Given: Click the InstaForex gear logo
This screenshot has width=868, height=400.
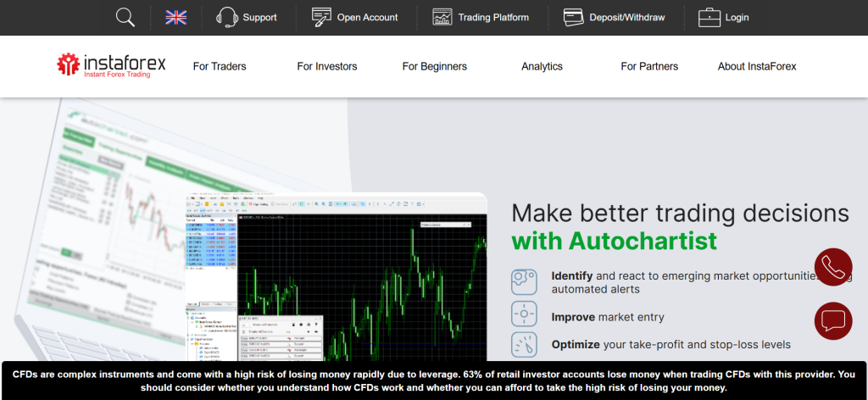Looking at the screenshot, I should [69, 64].
